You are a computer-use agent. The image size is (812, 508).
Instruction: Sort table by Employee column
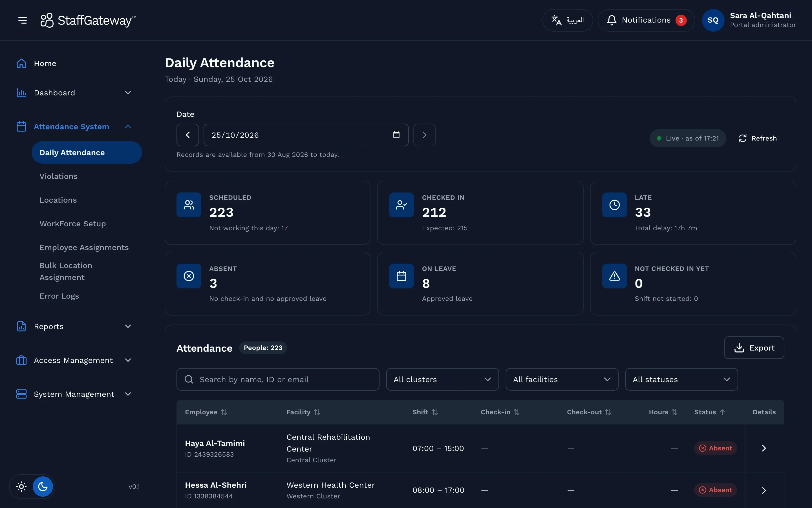tap(206, 412)
